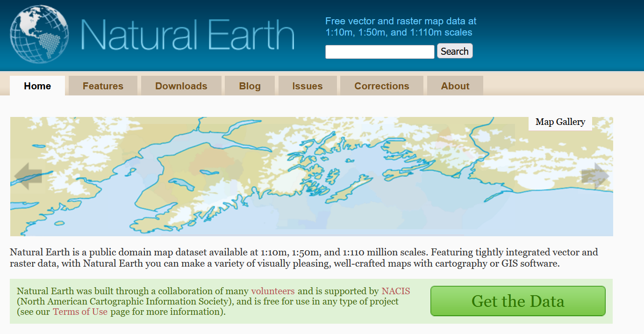The image size is (644, 334).
Task: Select the Home tab
Action: pyautogui.click(x=37, y=86)
